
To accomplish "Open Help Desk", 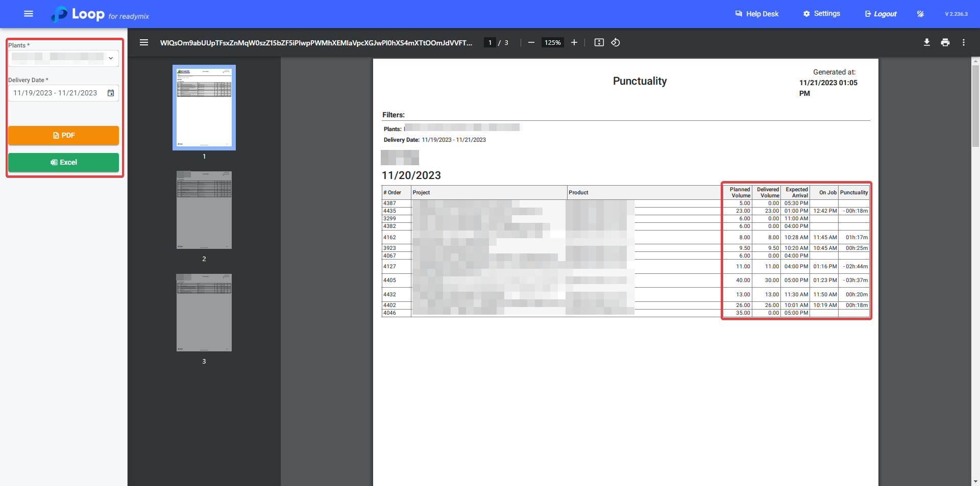I will [x=756, y=14].
